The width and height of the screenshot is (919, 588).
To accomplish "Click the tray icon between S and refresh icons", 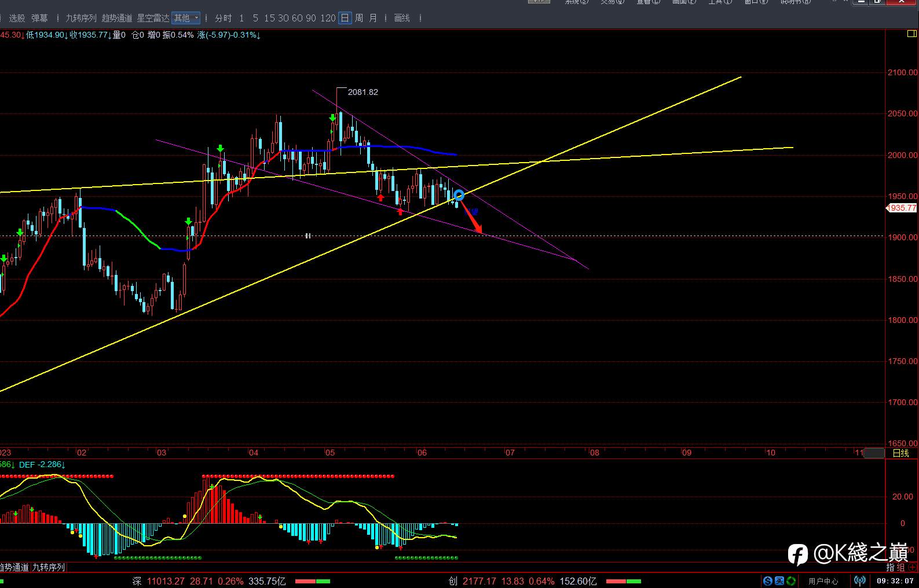I will [x=779, y=580].
